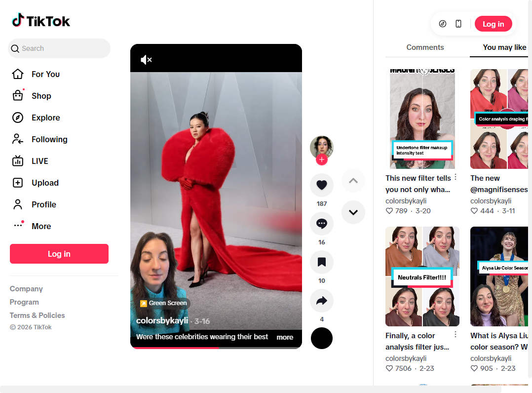Share the video using the arrow icon

tap(321, 301)
